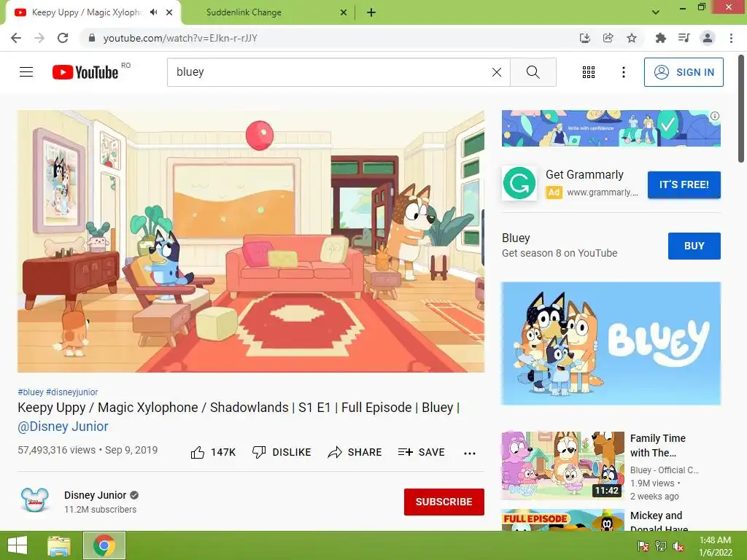Image resolution: width=747 pixels, height=560 pixels.
Task: Close the Keepy Uppy tab
Action: (169, 13)
